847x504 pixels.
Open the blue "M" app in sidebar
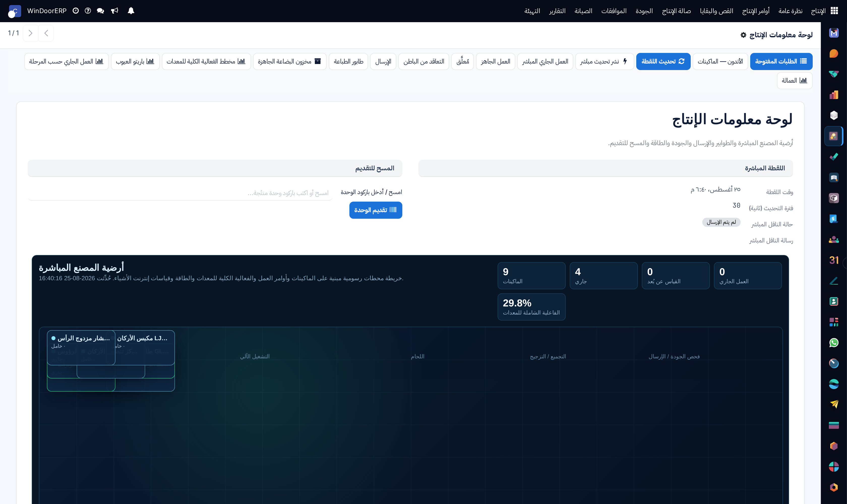833,33
